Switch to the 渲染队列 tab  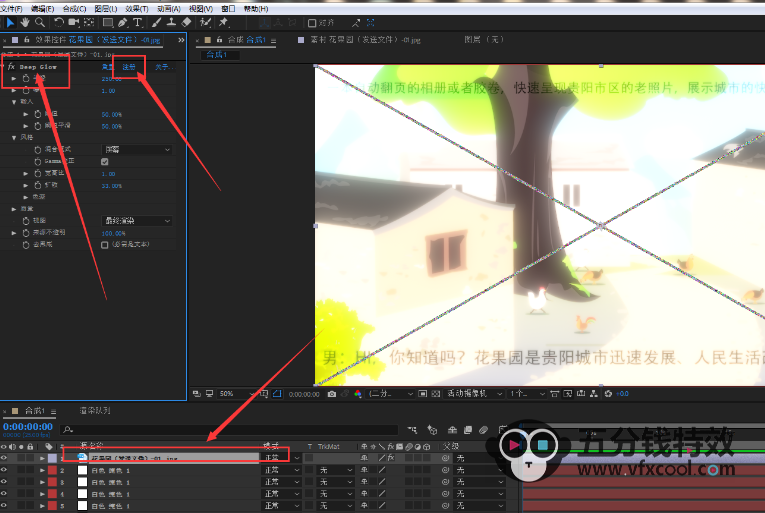click(95, 410)
